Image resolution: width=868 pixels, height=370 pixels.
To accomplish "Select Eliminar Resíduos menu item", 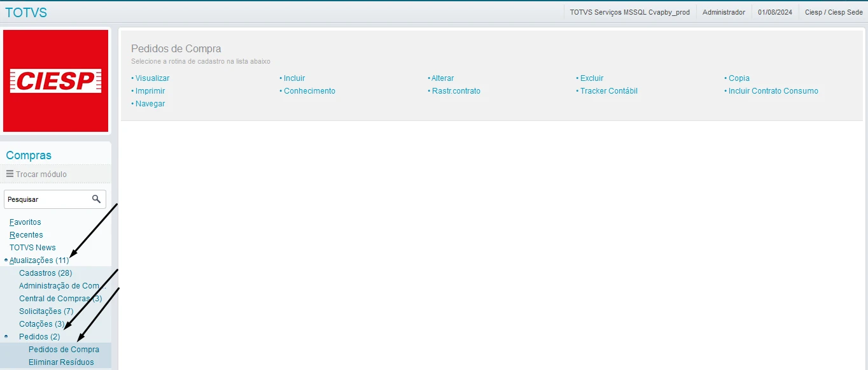I will 61,362.
